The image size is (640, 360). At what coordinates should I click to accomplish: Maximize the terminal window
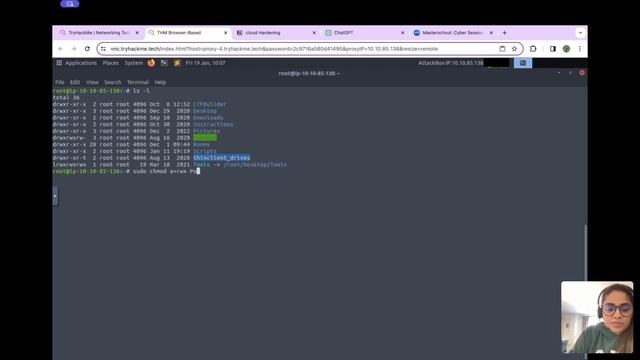(570, 73)
